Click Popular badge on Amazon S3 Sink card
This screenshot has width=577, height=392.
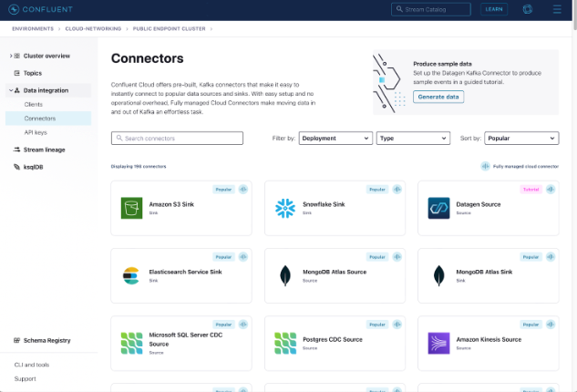[223, 190]
